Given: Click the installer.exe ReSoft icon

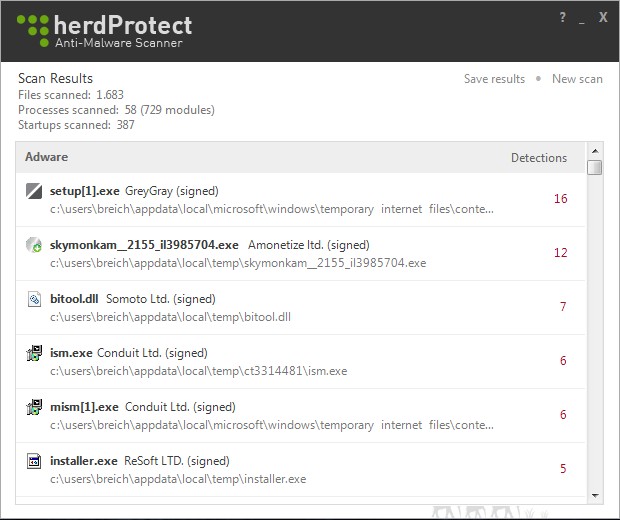Looking at the screenshot, I should coord(34,461).
